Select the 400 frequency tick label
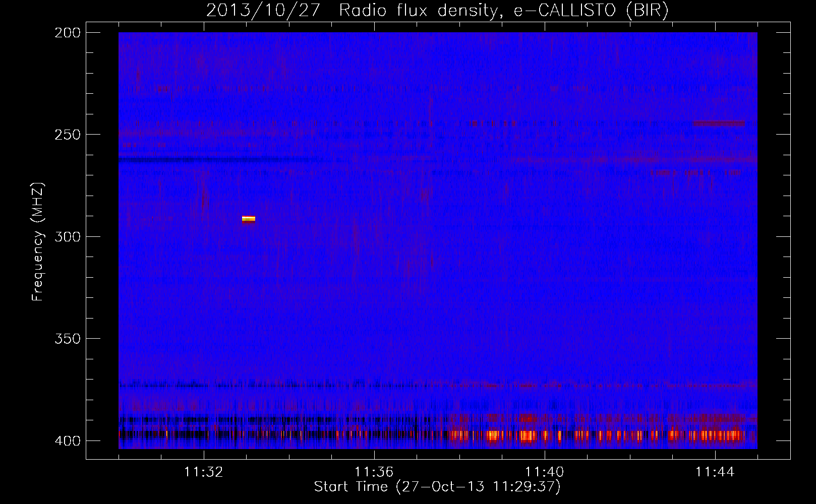This screenshot has height=504, width=816. pyautogui.click(x=68, y=440)
